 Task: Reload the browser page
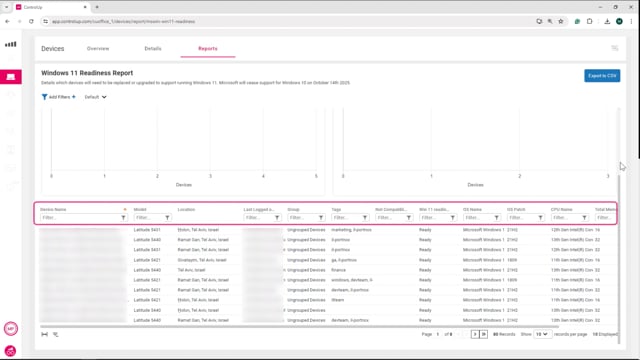31,21
